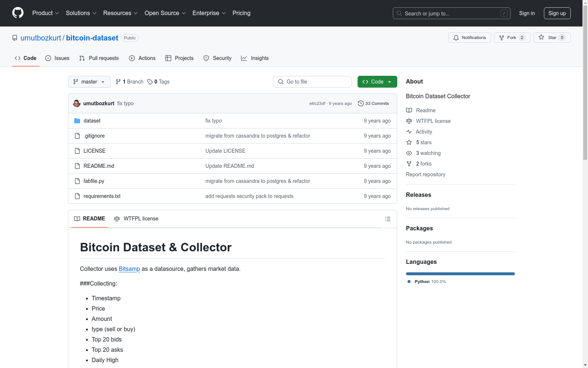Switch to the Pull requests tab
The width and height of the screenshot is (588, 368).
[99, 58]
